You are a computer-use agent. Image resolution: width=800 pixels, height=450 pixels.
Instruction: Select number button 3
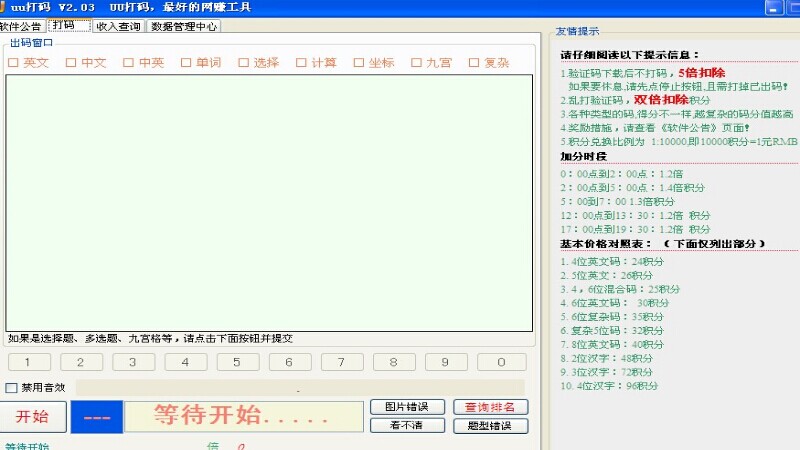[x=134, y=362]
